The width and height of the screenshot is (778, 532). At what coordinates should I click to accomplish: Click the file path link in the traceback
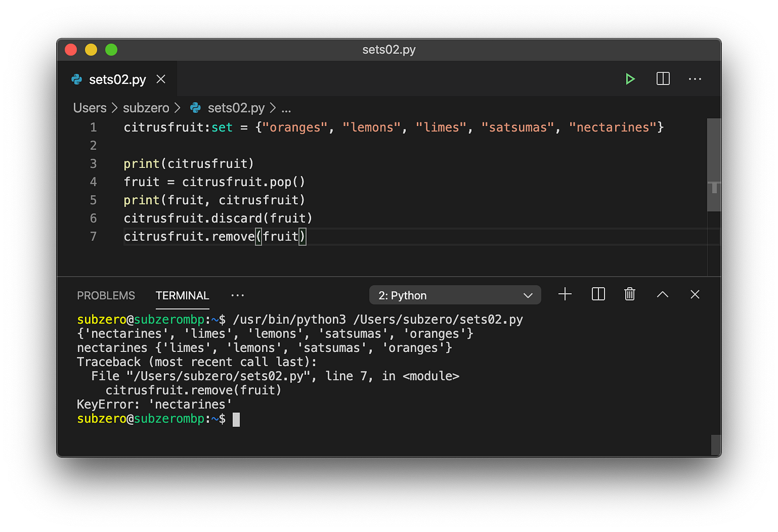218,377
